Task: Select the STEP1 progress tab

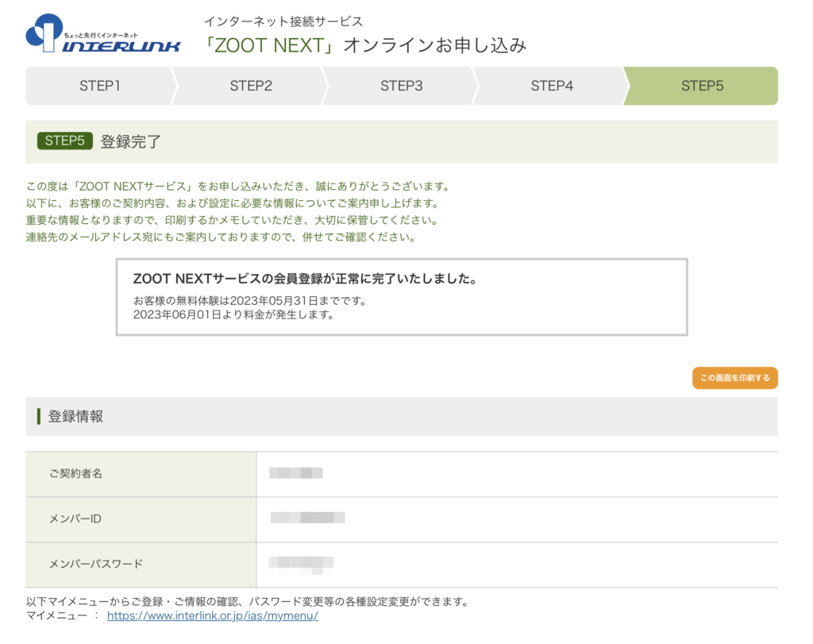Action: [99, 86]
